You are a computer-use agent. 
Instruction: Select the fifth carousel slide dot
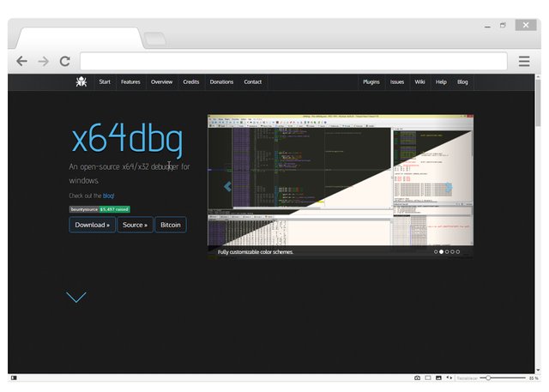pos(458,251)
